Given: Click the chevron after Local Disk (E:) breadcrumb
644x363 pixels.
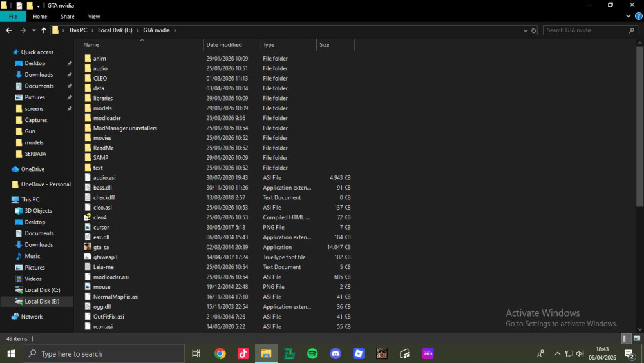Looking at the screenshot, I should tap(138, 30).
